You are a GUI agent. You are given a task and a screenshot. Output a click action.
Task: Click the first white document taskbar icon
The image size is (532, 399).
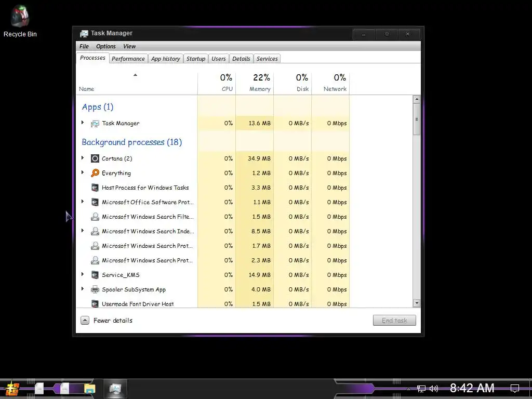tap(39, 389)
